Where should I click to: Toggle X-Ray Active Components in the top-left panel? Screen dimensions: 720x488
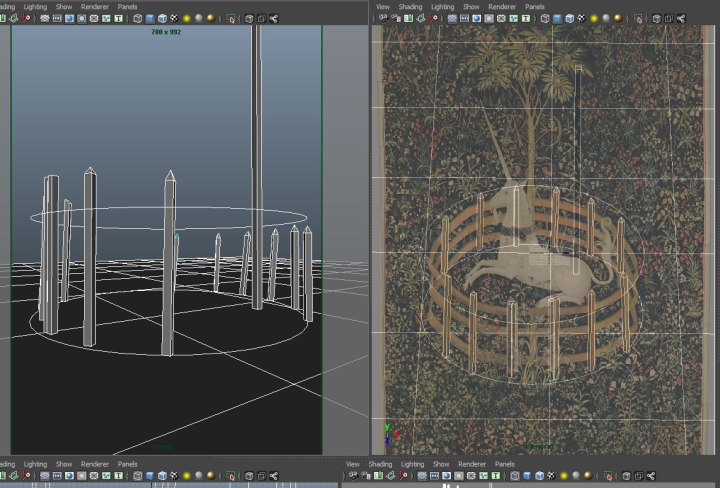pos(261,18)
